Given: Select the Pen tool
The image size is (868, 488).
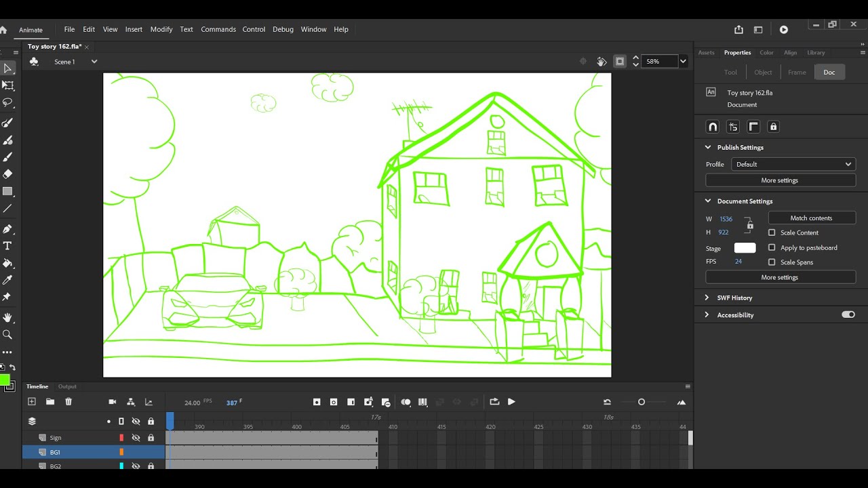Looking at the screenshot, I should point(7,228).
